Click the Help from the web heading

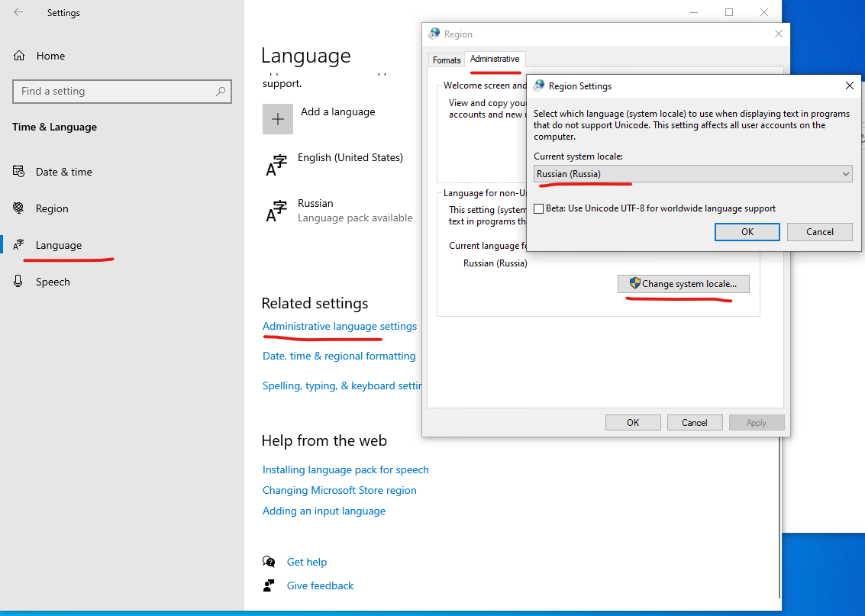tap(324, 440)
